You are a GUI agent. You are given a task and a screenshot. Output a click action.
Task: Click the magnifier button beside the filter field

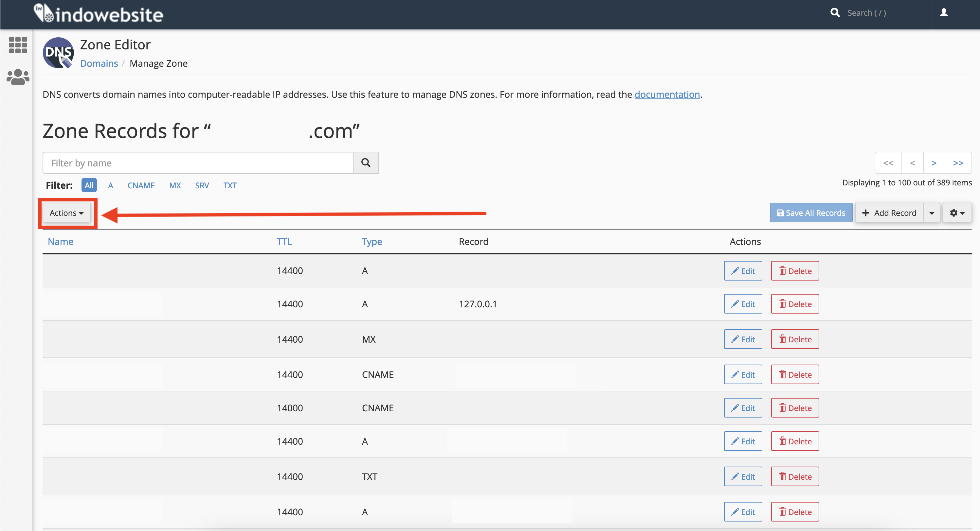[x=366, y=163]
